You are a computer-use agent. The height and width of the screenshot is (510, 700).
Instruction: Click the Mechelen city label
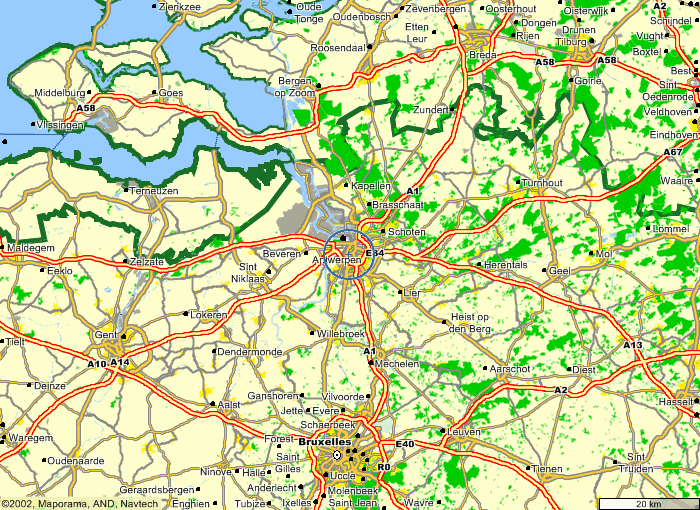pos(399,365)
